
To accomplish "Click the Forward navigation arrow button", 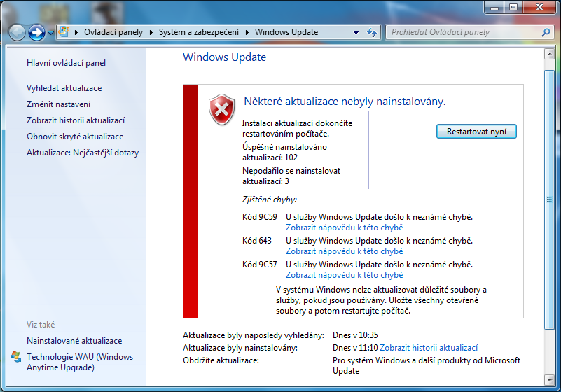I will pyautogui.click(x=36, y=33).
